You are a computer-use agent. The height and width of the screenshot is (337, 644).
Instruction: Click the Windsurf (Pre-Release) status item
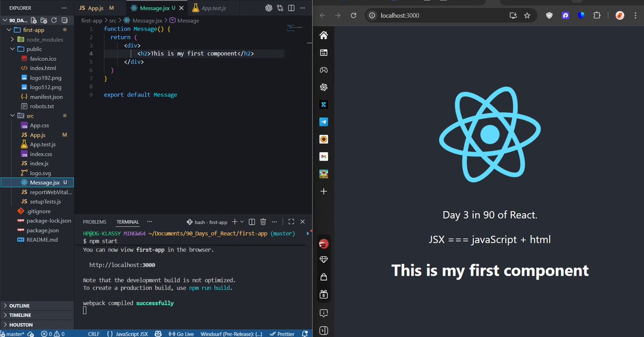click(x=231, y=334)
